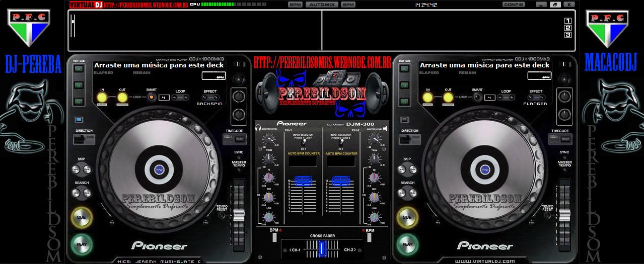Trigger hot cue C on right deck
The height and width of the screenshot is (264, 644).
pyautogui.click(x=404, y=102)
